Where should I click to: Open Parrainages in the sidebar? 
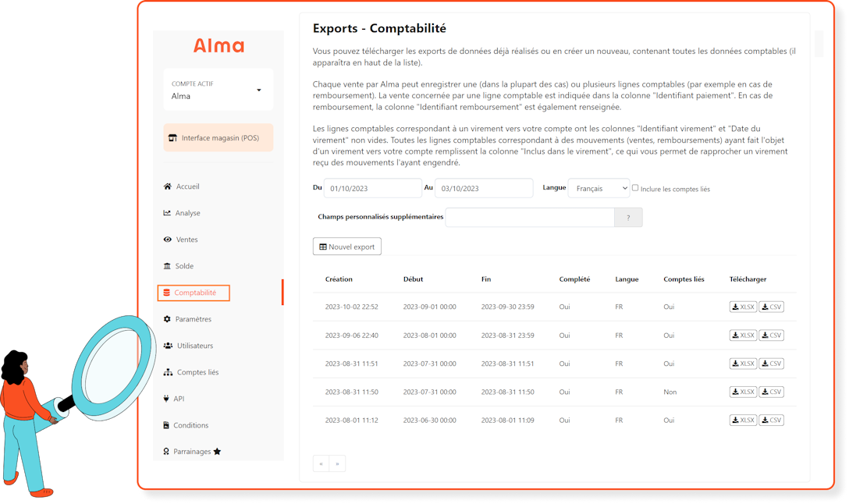coord(192,452)
